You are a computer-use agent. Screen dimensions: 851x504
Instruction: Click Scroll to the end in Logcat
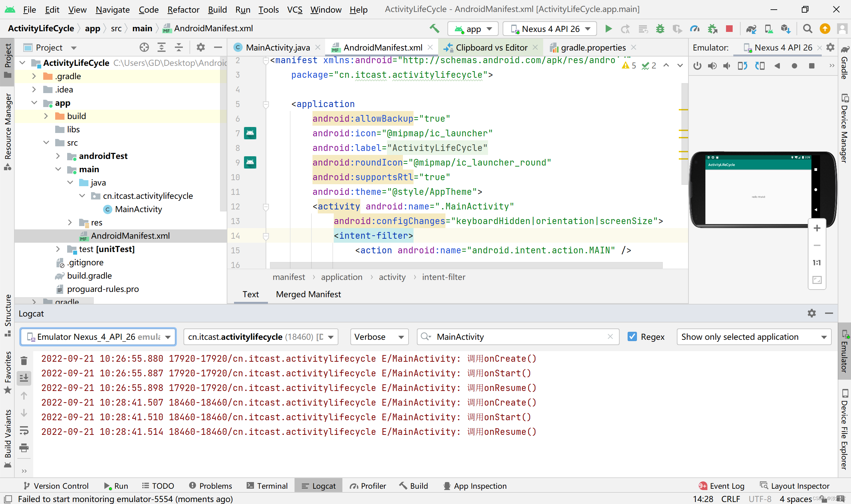(x=24, y=378)
